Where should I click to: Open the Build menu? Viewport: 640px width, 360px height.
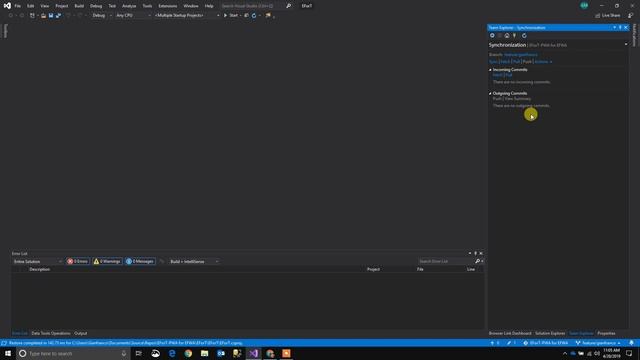click(79, 6)
